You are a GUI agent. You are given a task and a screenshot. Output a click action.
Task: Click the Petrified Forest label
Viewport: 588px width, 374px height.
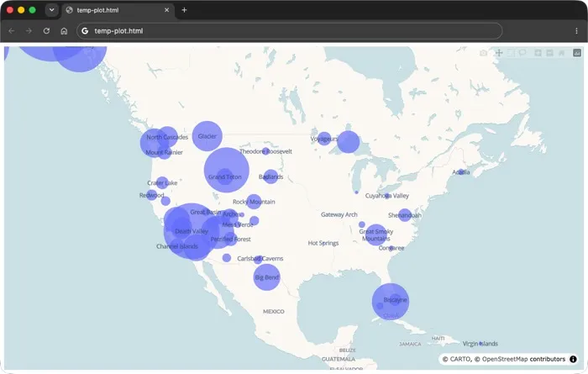point(231,240)
